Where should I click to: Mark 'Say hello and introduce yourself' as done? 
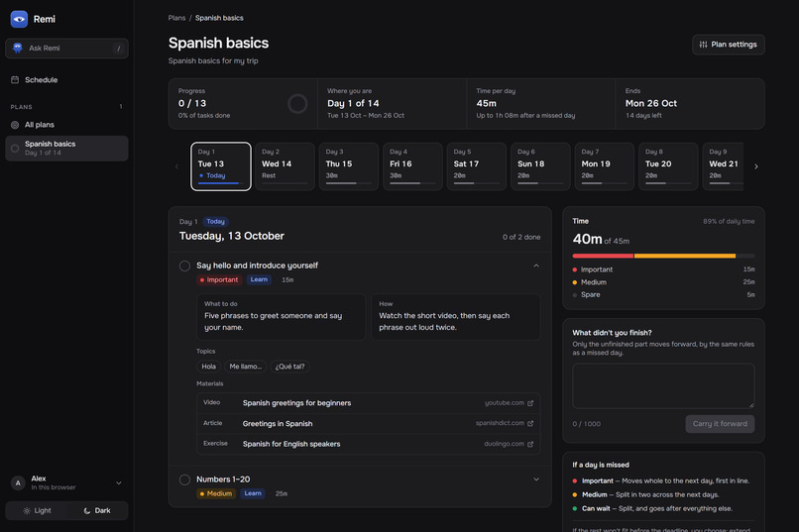[184, 266]
